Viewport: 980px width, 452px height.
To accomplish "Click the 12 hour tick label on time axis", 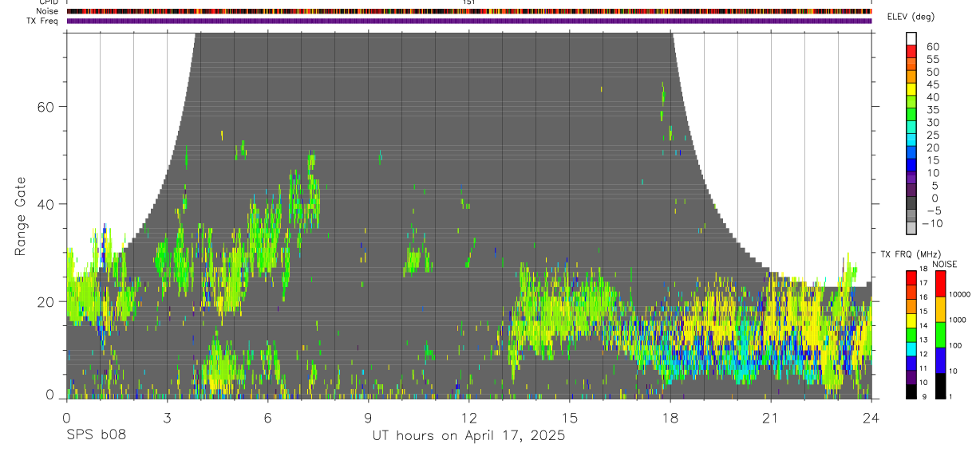I will [469, 418].
